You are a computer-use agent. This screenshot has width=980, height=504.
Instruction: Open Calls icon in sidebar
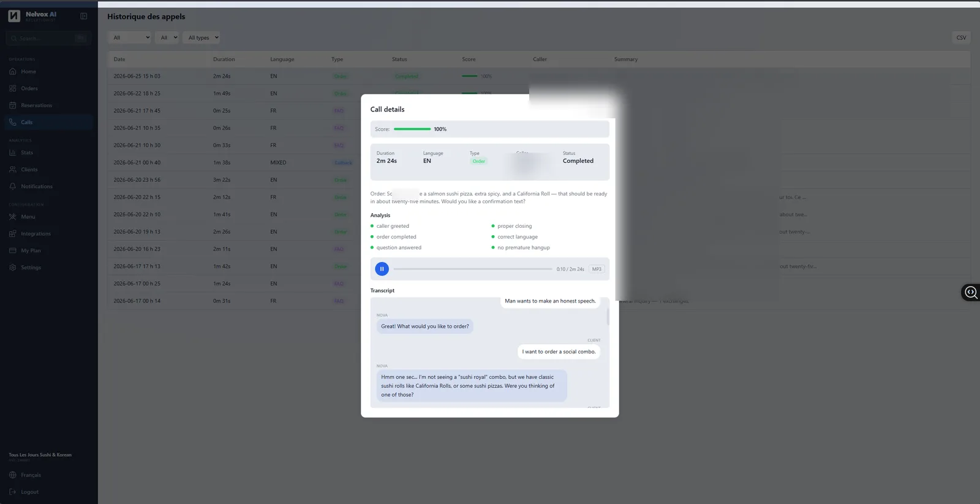click(x=13, y=122)
